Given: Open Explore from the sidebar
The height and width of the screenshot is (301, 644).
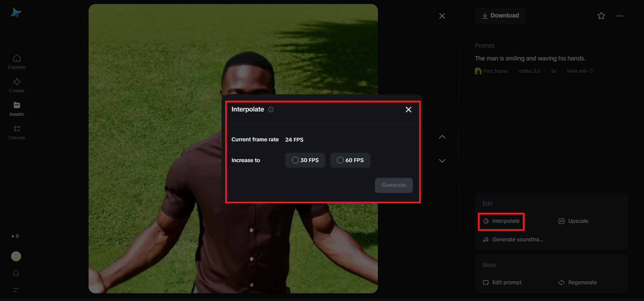Looking at the screenshot, I should [x=17, y=62].
